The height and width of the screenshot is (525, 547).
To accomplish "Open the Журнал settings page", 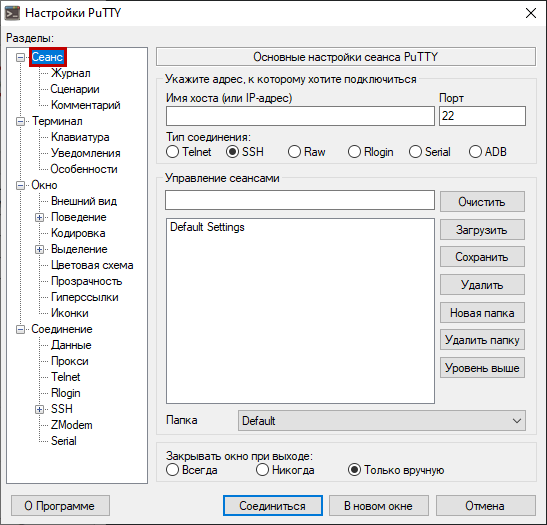I will point(71,73).
